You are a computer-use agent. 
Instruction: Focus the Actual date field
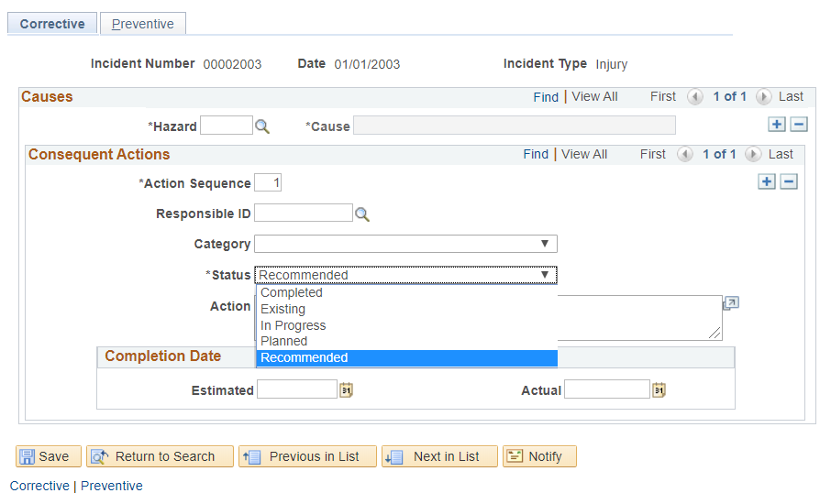coord(607,389)
